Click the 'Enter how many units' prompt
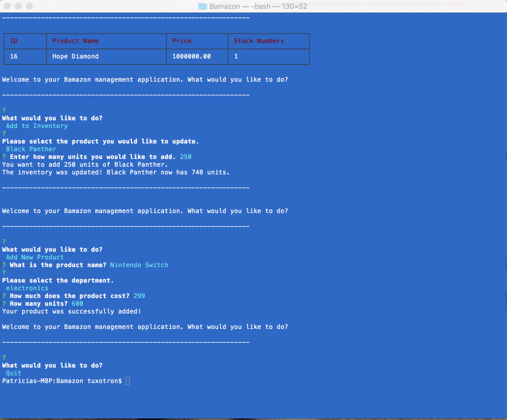Viewport: 507px width, 420px height. pos(93,157)
